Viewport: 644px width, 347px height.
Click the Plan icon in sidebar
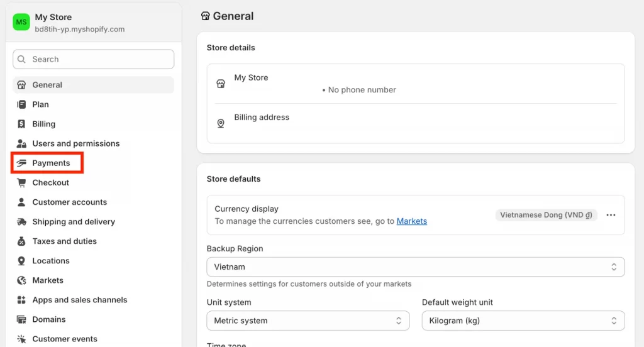click(x=21, y=104)
